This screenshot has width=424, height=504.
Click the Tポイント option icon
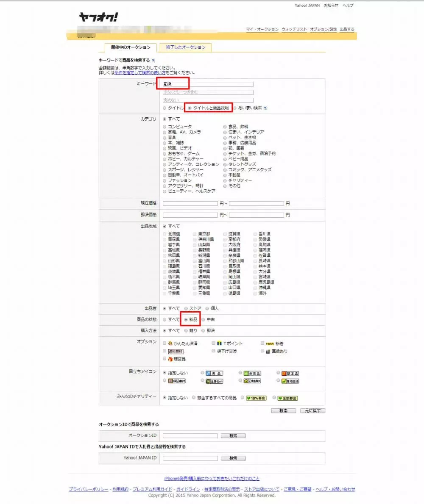coord(219,343)
